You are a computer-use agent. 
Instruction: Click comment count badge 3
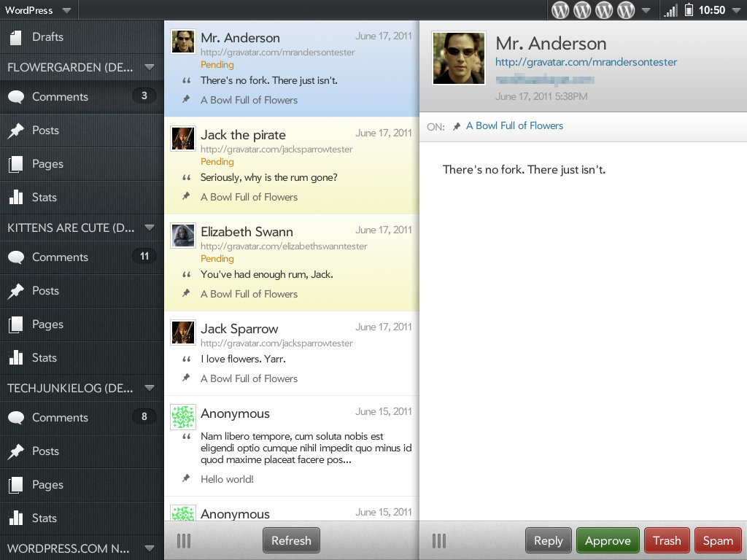pyautogui.click(x=144, y=96)
